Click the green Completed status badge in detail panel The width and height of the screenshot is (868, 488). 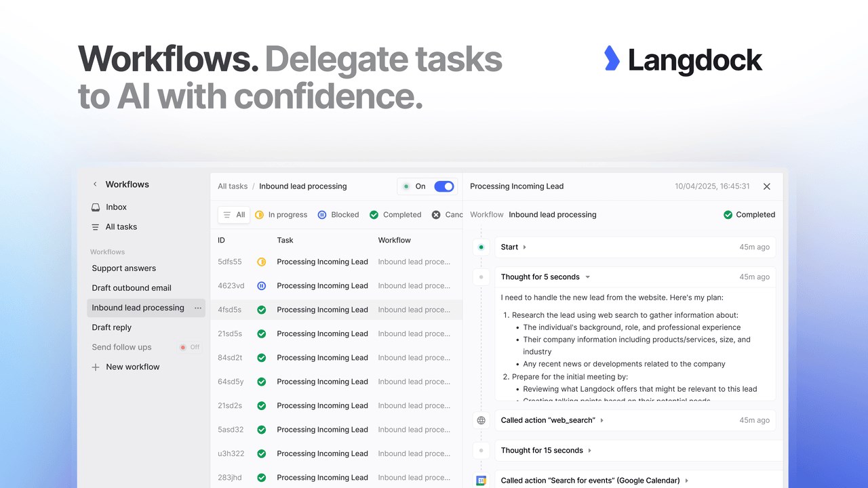point(749,215)
